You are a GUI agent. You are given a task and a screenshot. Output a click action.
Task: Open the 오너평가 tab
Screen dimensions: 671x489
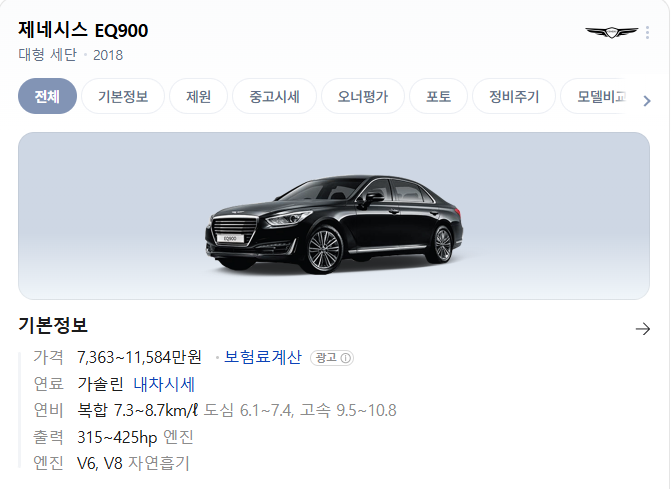click(363, 96)
